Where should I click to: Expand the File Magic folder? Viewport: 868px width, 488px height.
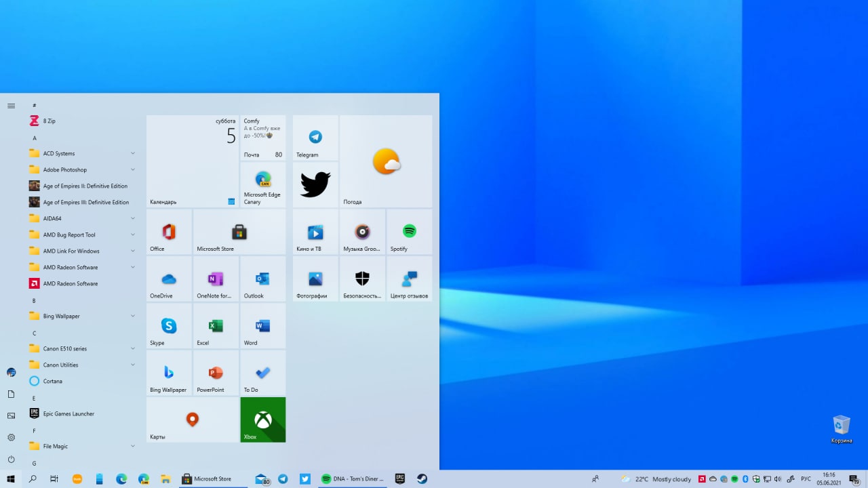(x=82, y=446)
